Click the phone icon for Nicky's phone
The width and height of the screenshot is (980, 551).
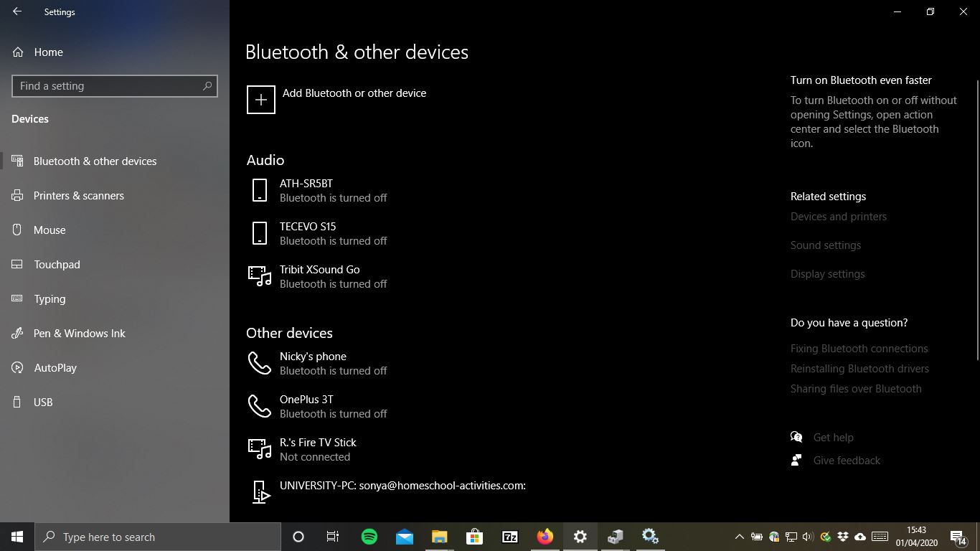pyautogui.click(x=260, y=363)
